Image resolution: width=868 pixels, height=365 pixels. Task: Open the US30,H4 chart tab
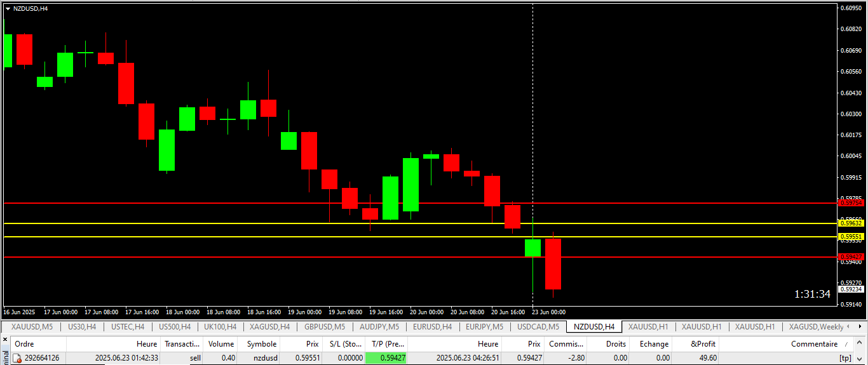[82, 327]
